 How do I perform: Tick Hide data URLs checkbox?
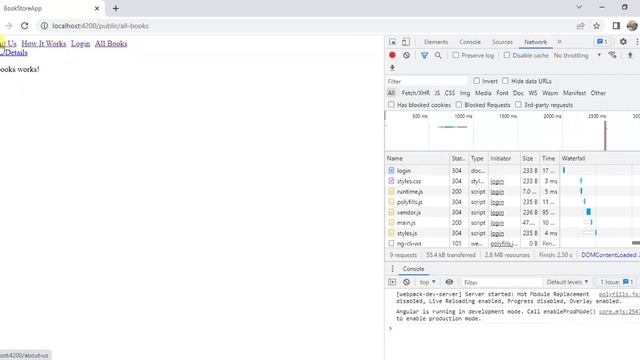[505, 81]
